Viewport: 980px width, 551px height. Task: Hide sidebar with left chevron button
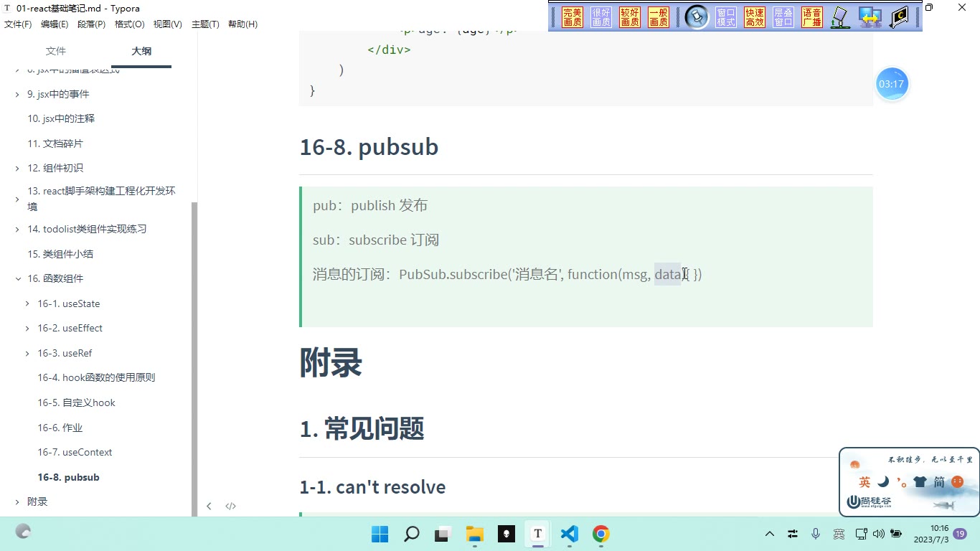[x=209, y=506]
